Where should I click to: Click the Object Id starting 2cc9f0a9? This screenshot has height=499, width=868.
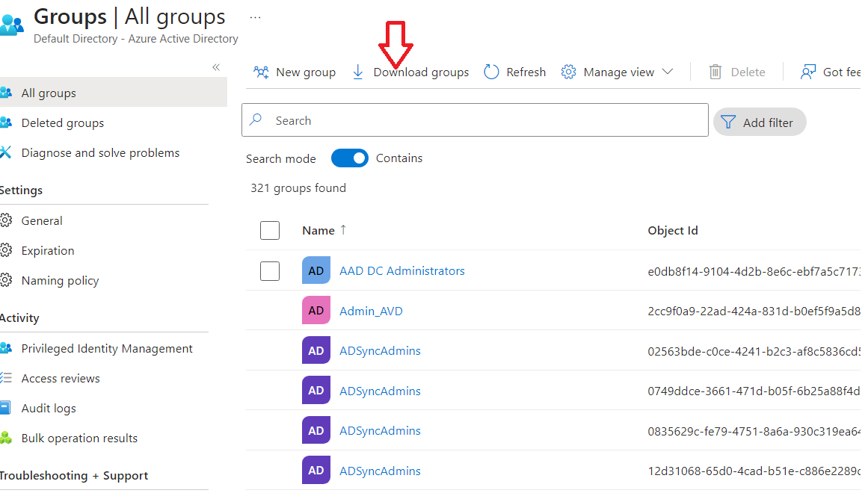[754, 311]
